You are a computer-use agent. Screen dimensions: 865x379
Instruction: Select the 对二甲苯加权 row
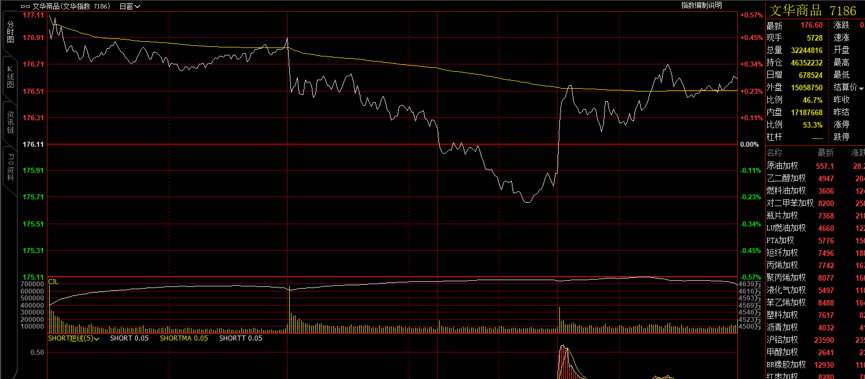click(815, 203)
